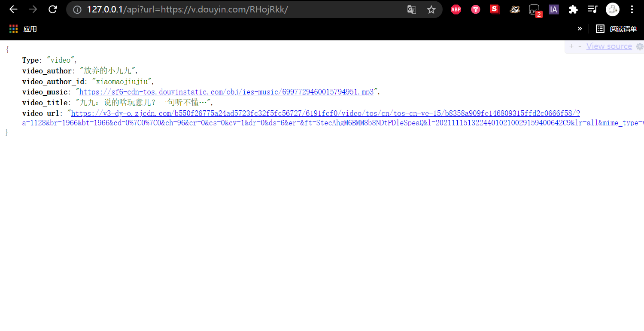
Task: Open the Extensions puzzle piece menu
Action: coord(573,9)
